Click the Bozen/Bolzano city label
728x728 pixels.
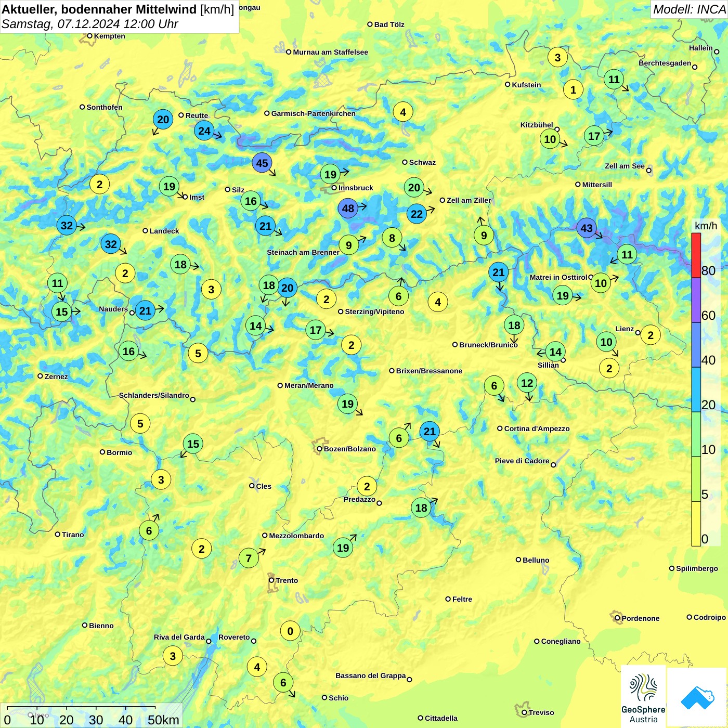tap(349, 449)
